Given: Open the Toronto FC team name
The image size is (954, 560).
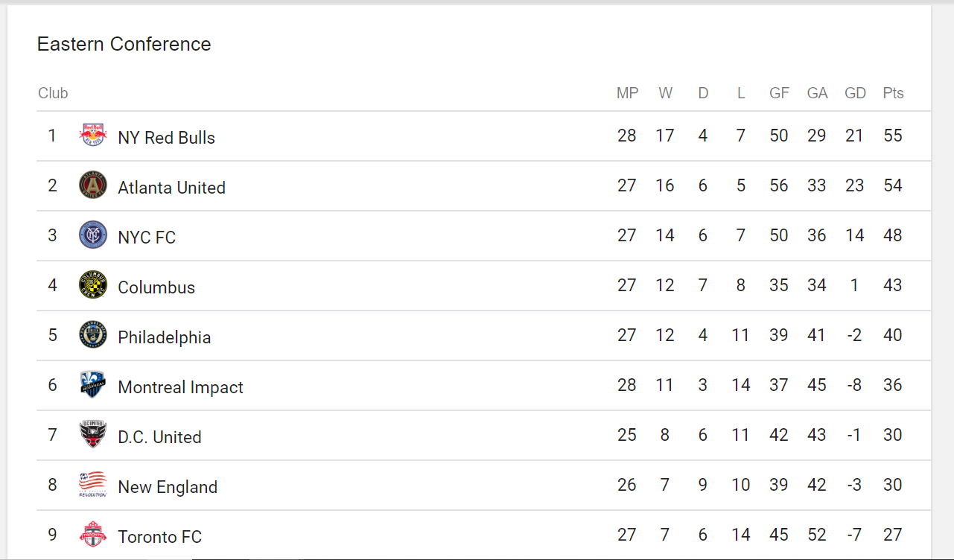Looking at the screenshot, I should click(159, 537).
